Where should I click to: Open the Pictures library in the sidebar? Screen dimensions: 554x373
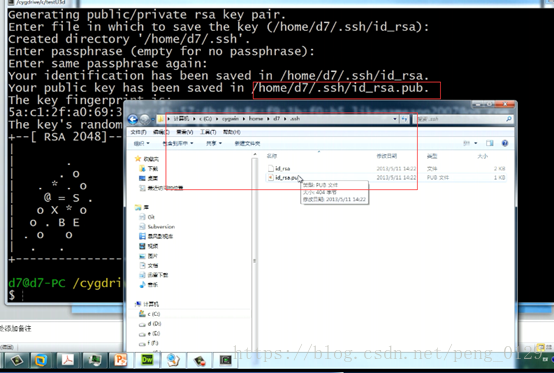click(149, 256)
